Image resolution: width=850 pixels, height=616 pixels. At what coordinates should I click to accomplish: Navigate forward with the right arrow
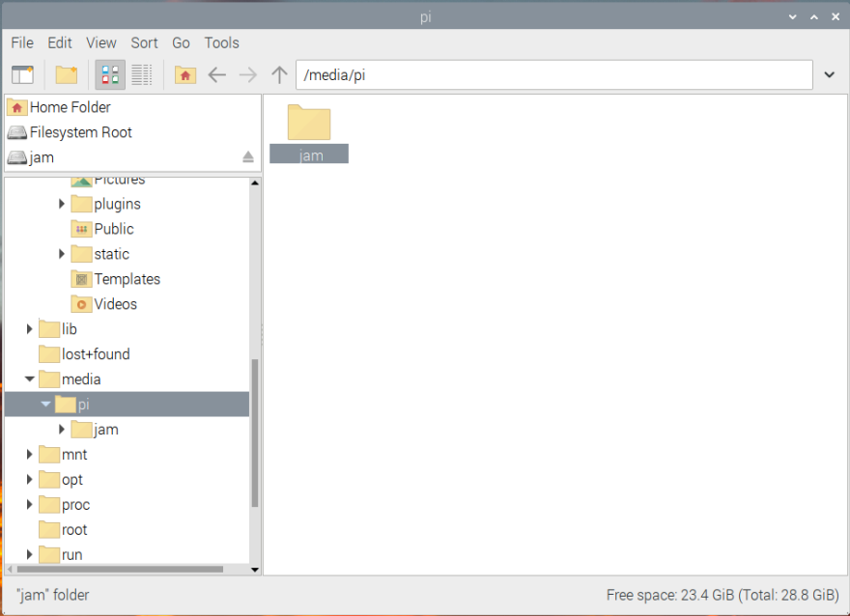tap(248, 74)
